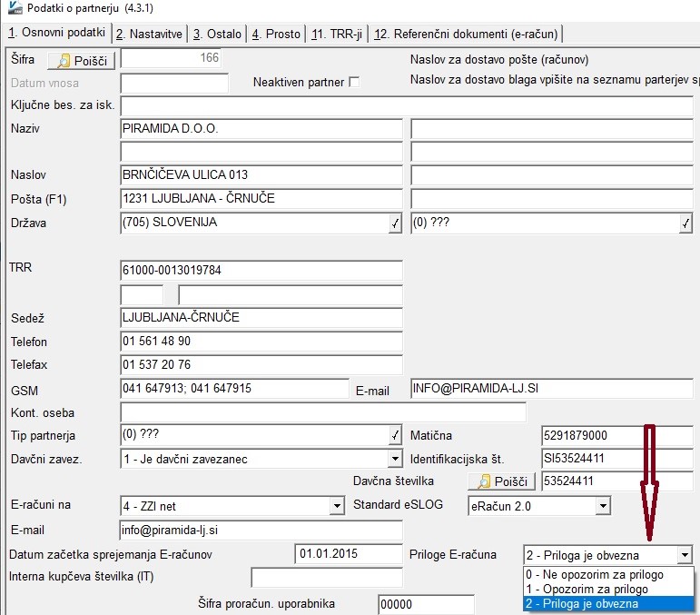Click the small empty field below TRR
Viewport: 700px width, 615px height.
coord(142,295)
